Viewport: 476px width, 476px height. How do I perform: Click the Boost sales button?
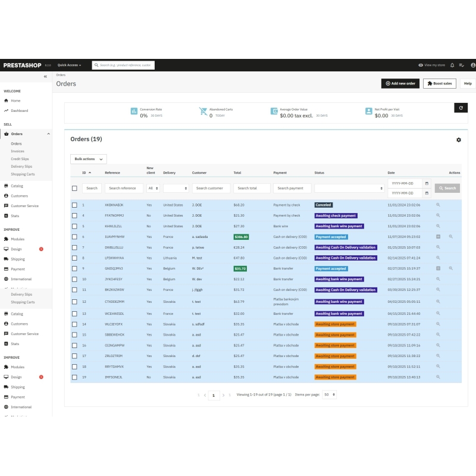[439, 83]
